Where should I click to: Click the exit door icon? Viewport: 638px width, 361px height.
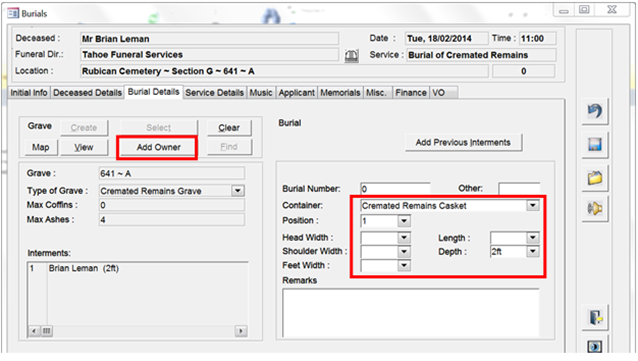596,317
